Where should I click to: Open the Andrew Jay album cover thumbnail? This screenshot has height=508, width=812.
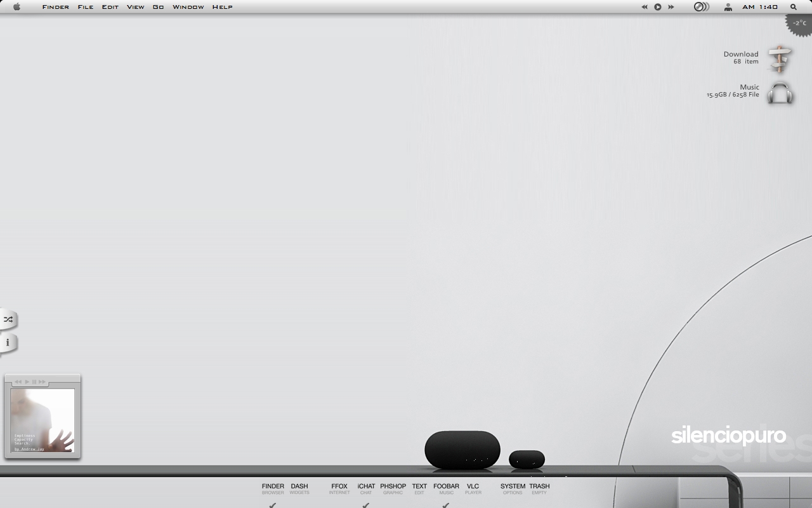(43, 420)
